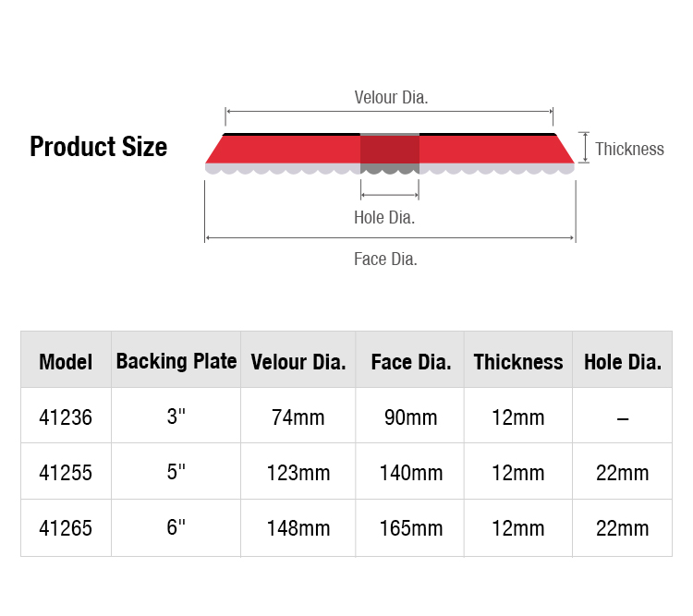The width and height of the screenshot is (693, 616).
Task: Click the 6" backing plate cell
Action: click(x=176, y=527)
